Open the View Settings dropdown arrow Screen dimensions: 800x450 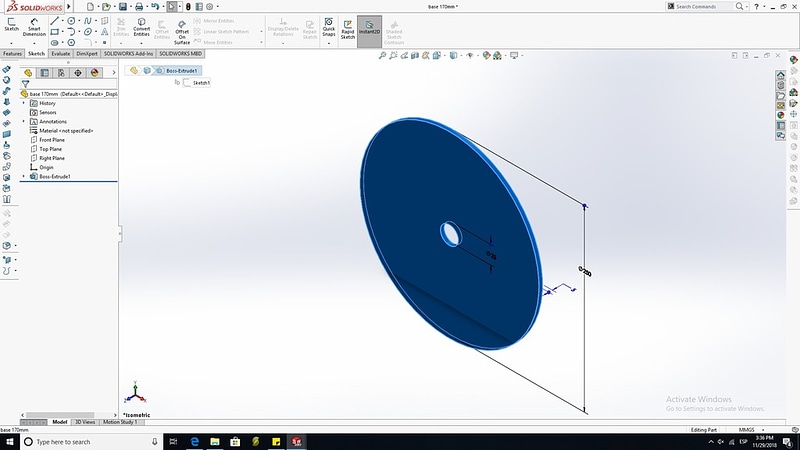tap(521, 55)
